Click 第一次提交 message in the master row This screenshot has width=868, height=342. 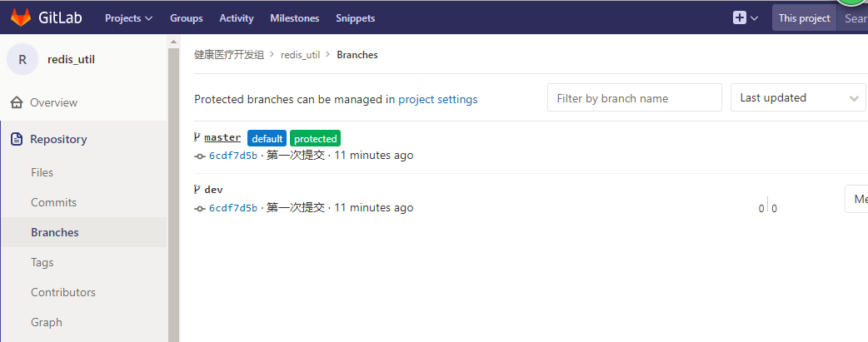click(x=296, y=156)
